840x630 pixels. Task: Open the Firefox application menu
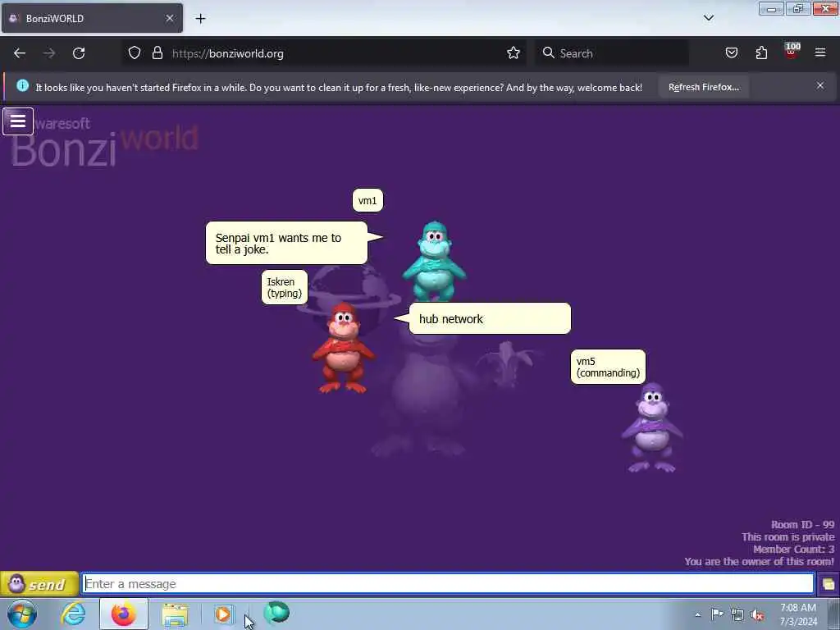[819, 52]
